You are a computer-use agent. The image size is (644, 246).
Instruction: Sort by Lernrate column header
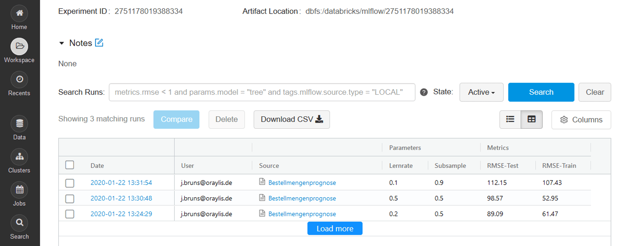[401, 165]
